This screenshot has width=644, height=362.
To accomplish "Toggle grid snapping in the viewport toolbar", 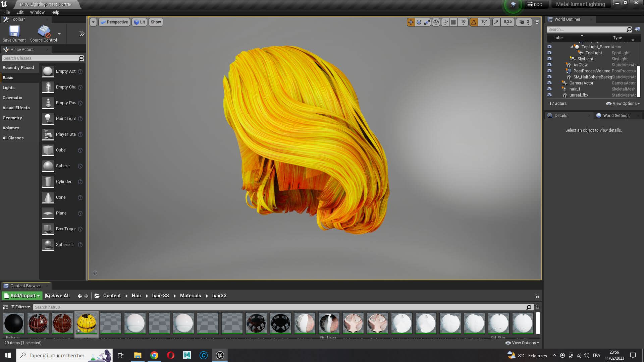I will pos(453,22).
